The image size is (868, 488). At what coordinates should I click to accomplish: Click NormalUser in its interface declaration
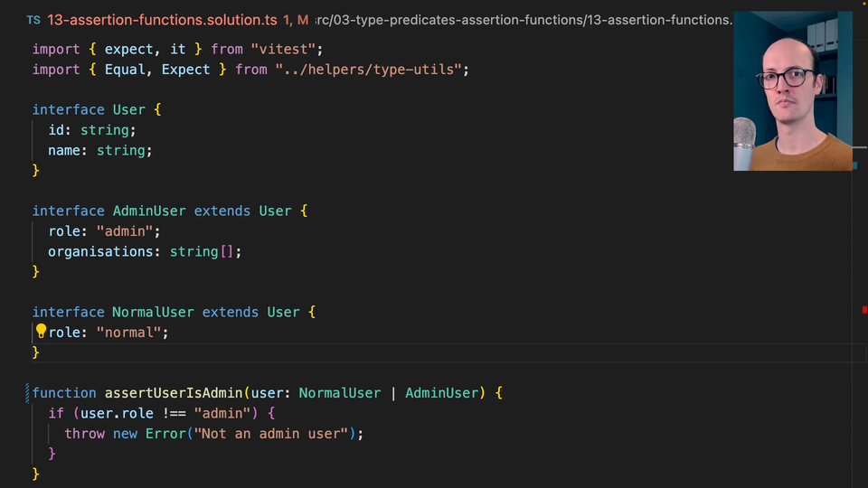coord(153,312)
